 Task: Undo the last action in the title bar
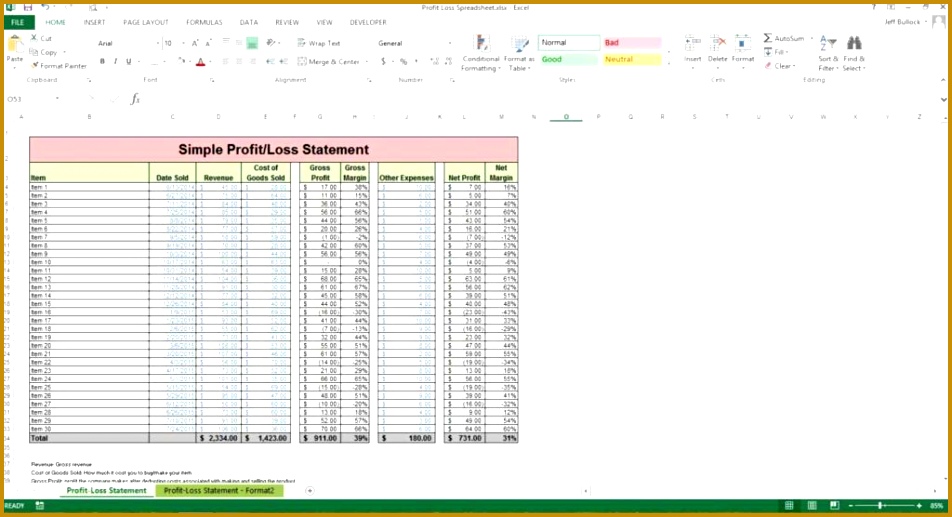[x=46, y=7]
